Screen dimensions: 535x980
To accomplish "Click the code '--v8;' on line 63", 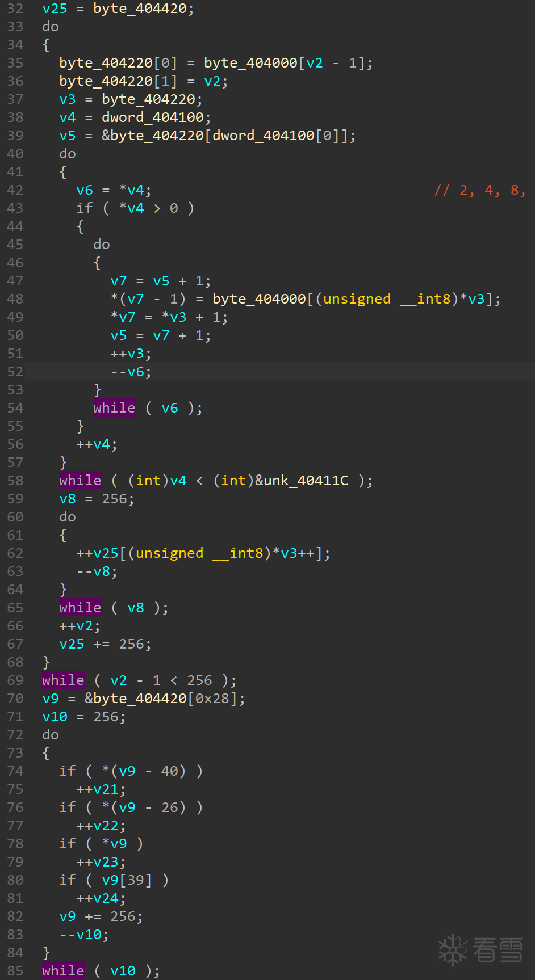I will pos(97,571).
